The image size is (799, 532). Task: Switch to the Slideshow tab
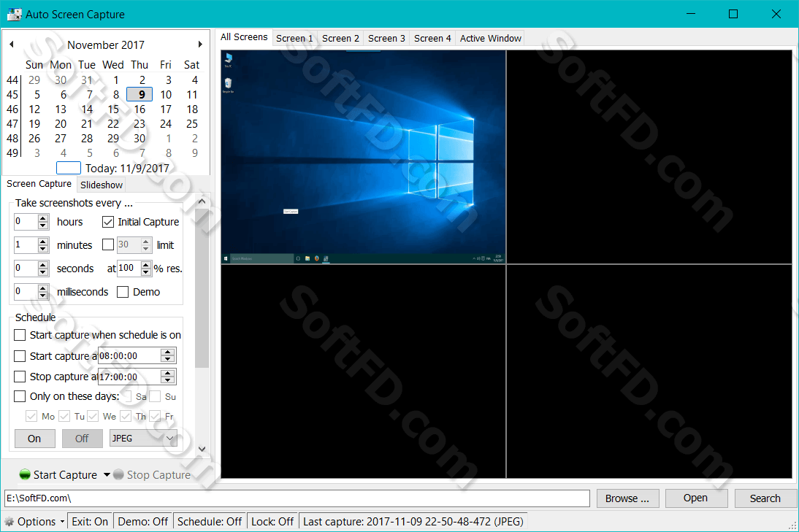tap(102, 185)
